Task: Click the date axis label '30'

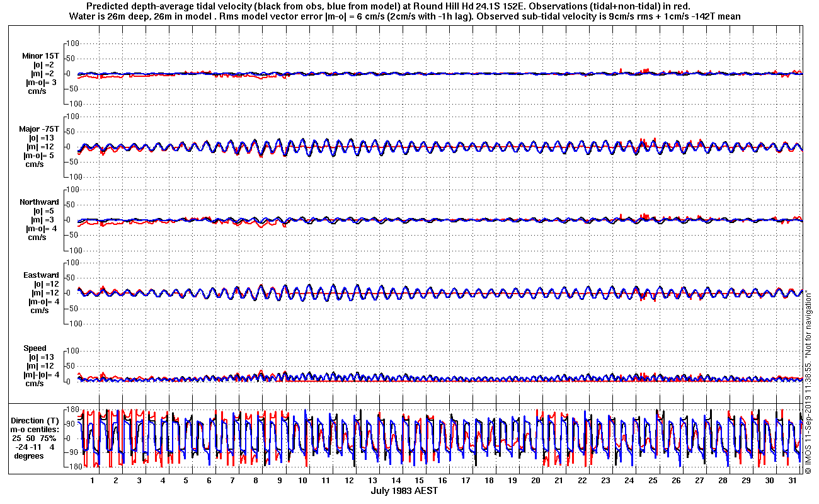Action: pos(769,480)
